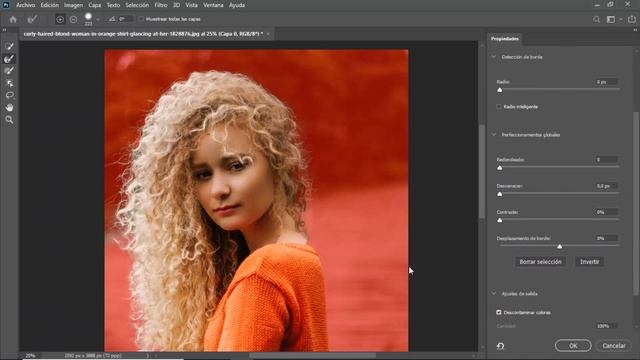Open the brush size preview picker
Viewport: 640px width, 360px height.
pos(88,19)
